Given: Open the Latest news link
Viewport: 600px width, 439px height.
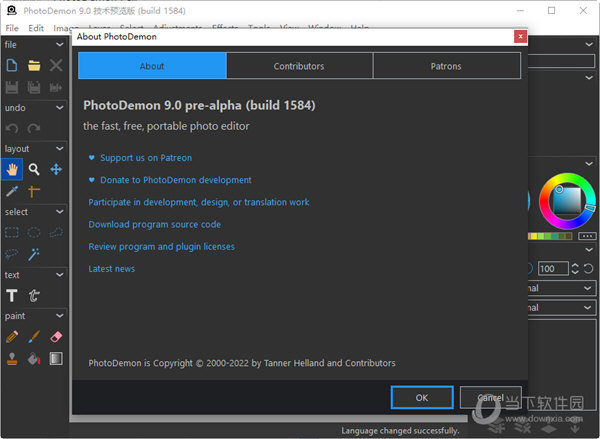Looking at the screenshot, I should click(x=111, y=269).
